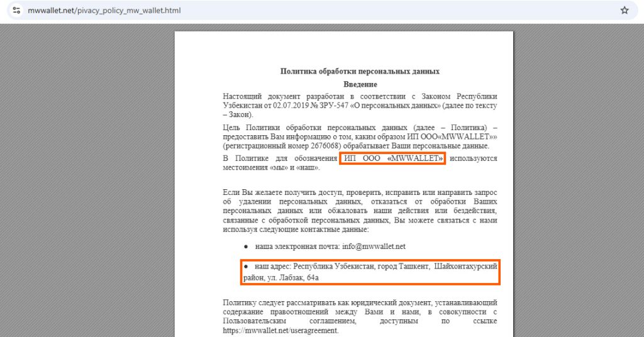Click the mwwallet.net URL in address bar
Screen dimensions: 644x337
104,10
